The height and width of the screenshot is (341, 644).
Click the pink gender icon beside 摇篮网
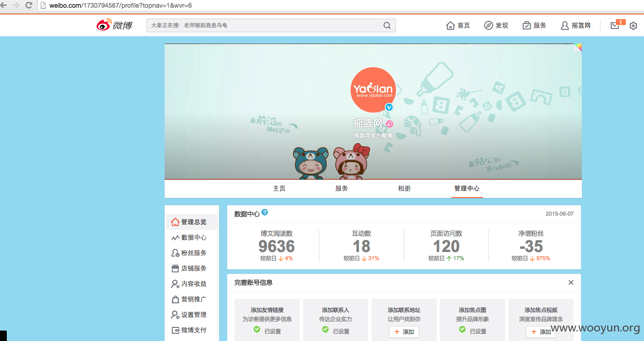tap(390, 124)
